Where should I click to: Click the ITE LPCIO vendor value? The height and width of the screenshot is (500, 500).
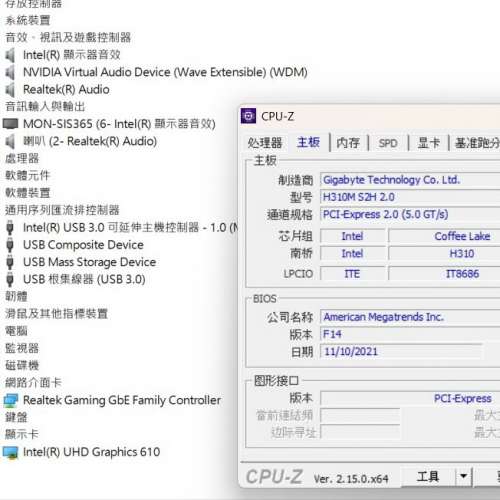pos(352,274)
